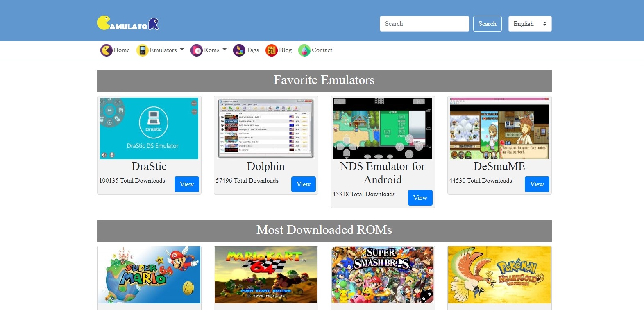Image resolution: width=644 pixels, height=310 pixels.
Task: Click the Tags icon
Action: [x=239, y=50]
